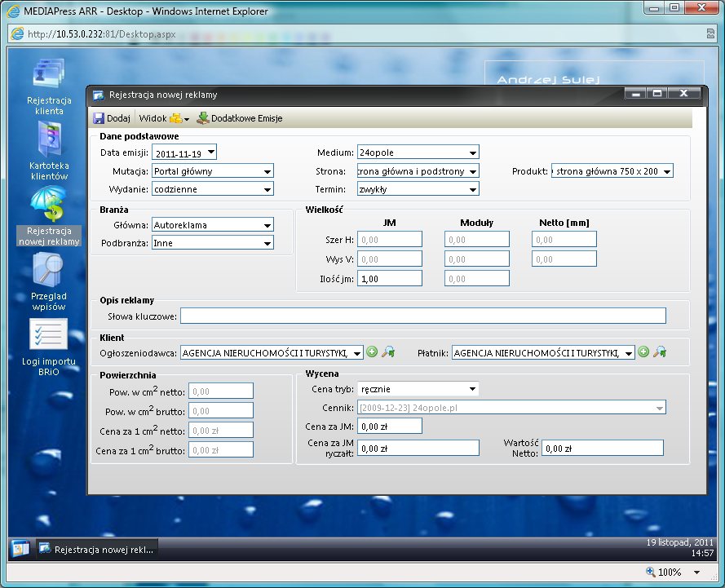Viewport: 725px width, 588px height.
Task: Expand the Termin dropdown
Action: coord(472,189)
